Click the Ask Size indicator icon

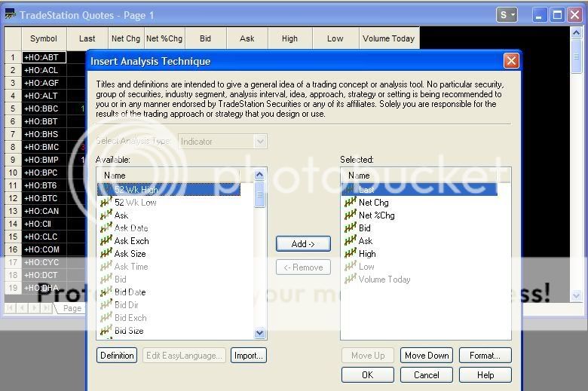point(106,253)
